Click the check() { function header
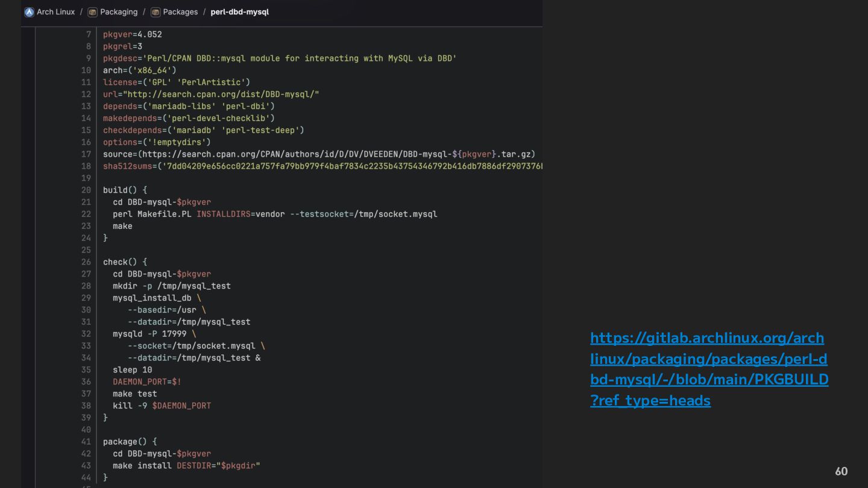This screenshot has width=868, height=488. pos(125,262)
